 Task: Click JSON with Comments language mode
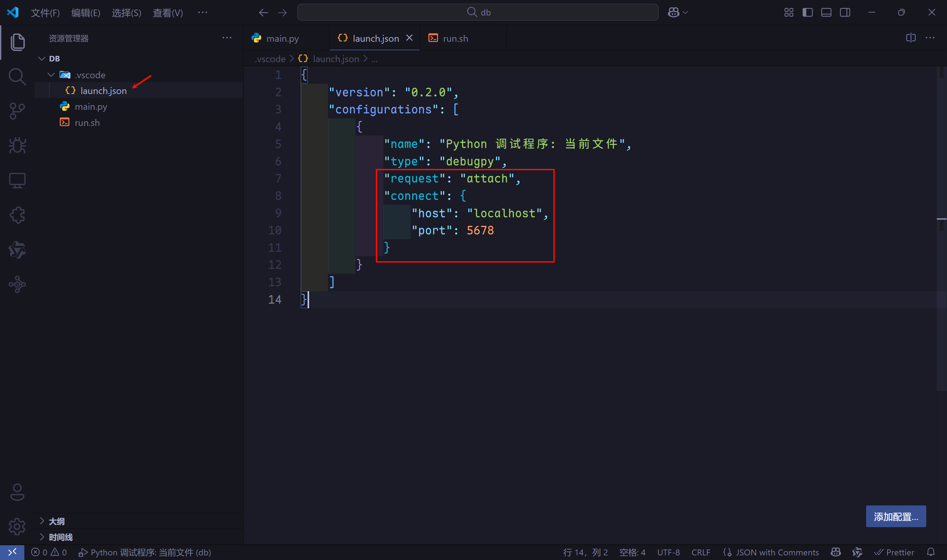pyautogui.click(x=777, y=552)
